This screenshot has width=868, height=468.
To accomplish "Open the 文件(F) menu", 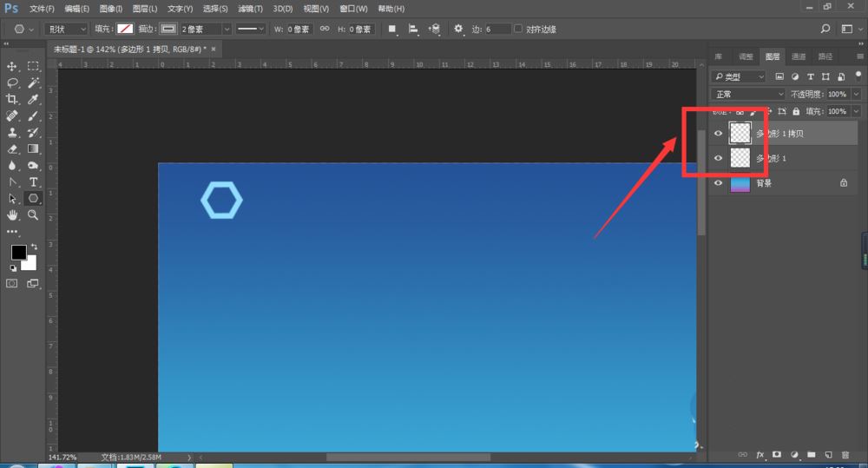I will (x=42, y=9).
